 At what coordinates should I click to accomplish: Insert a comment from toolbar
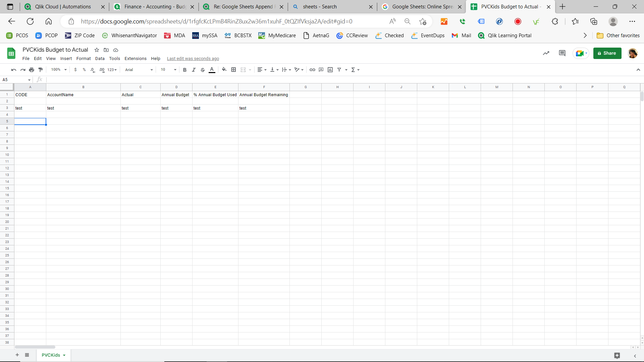[321, 70]
